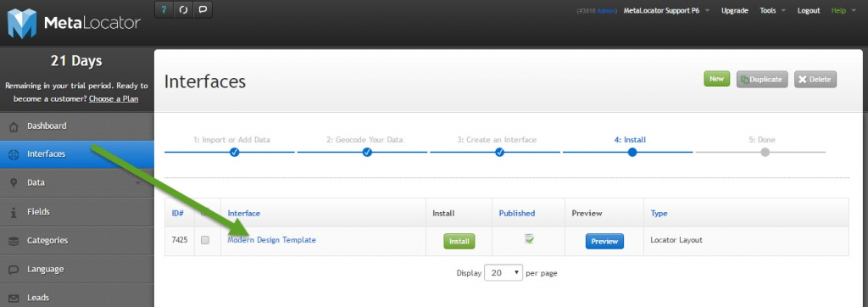Check the box for interface 7425
The image size is (868, 307).
(x=205, y=241)
